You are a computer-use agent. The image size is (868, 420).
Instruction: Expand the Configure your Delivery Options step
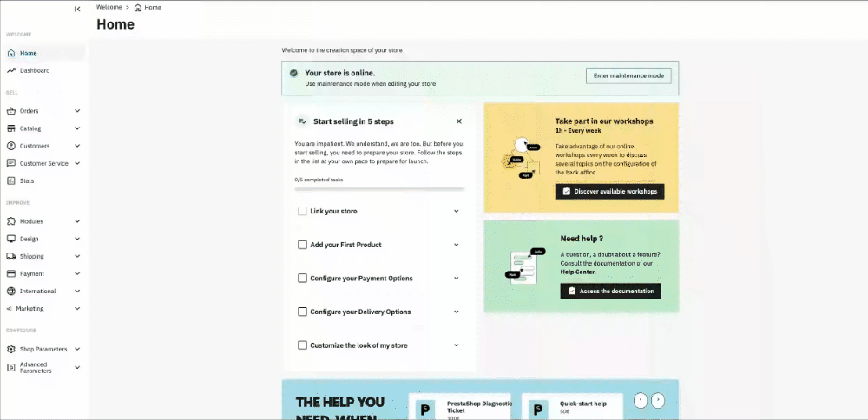(457, 312)
